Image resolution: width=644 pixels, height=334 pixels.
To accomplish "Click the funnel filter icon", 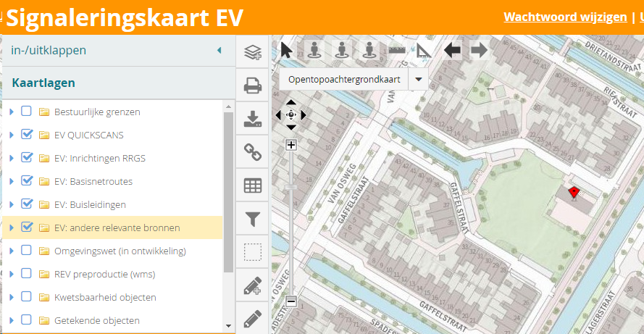I will point(252,218).
